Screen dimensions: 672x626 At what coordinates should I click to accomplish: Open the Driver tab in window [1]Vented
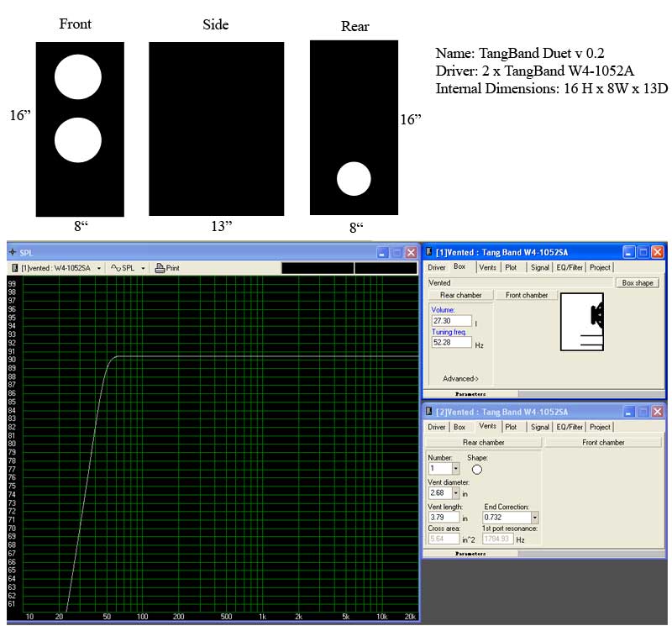436,267
